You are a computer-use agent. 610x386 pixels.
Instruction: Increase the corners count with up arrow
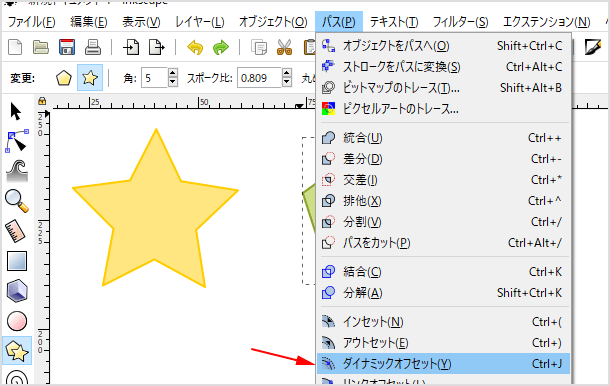173,73
